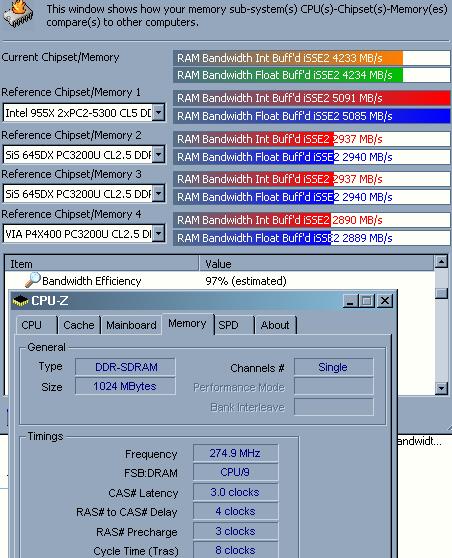Switch to the Cache tab
The height and width of the screenshot is (558, 452).
point(79,325)
